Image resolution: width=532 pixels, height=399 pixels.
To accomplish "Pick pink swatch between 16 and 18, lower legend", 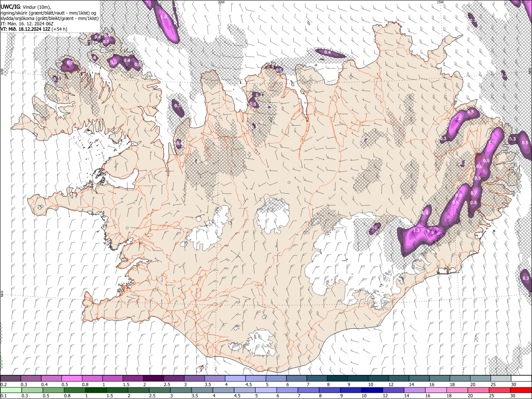I will (x=436, y=390).
